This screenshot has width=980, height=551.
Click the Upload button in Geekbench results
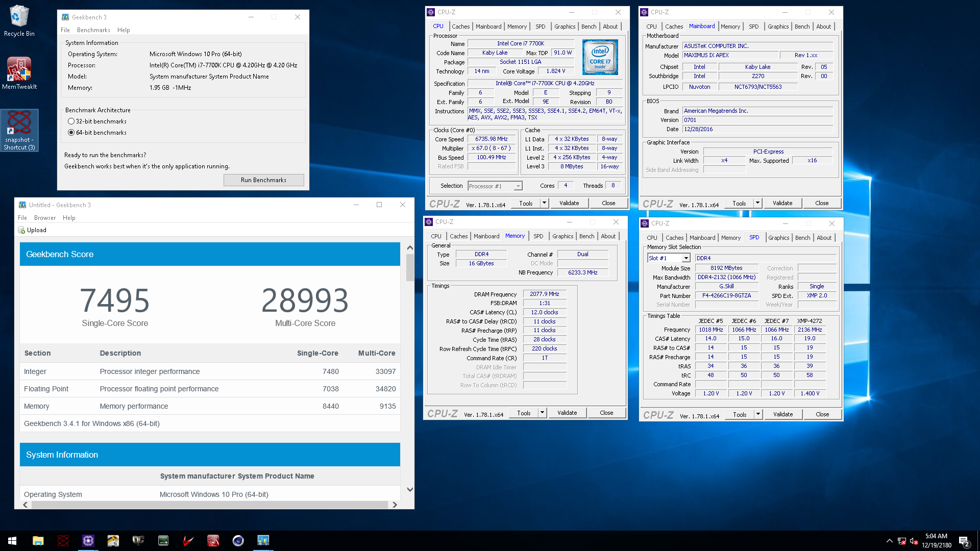tap(32, 230)
